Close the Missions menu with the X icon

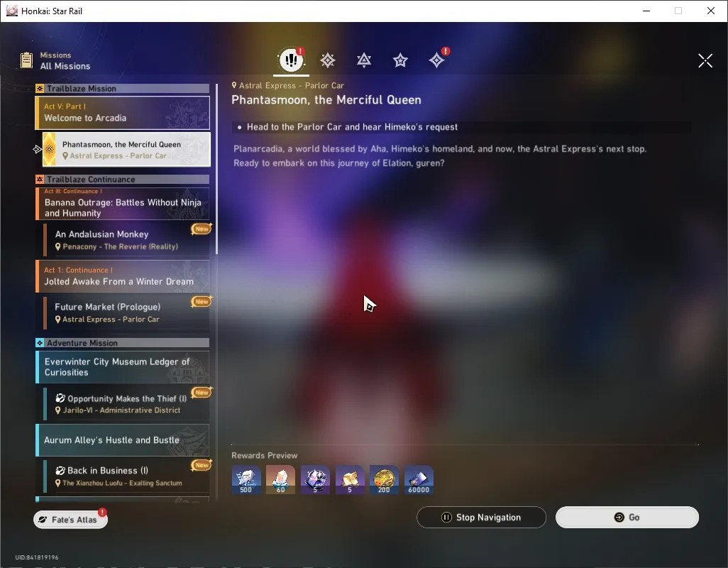[705, 60]
